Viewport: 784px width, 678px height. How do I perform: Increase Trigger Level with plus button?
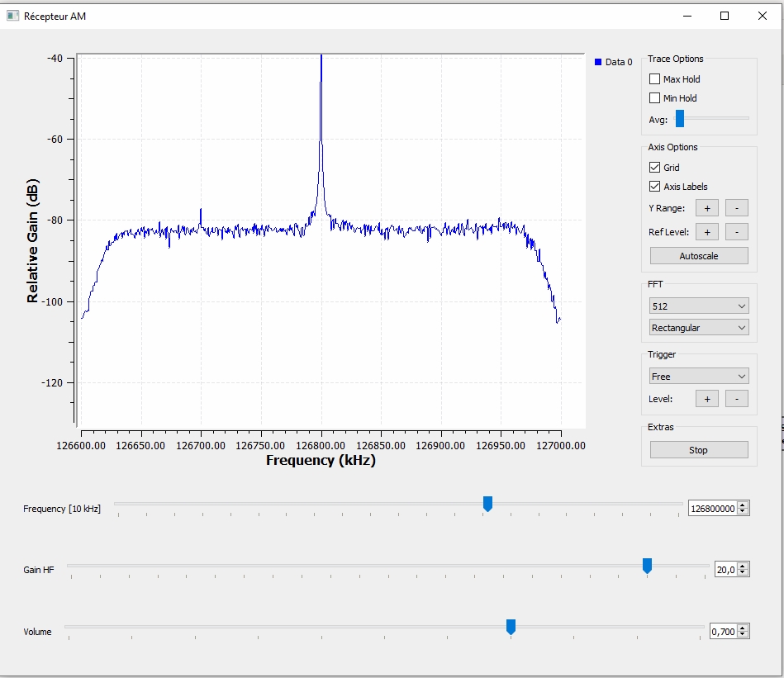pyautogui.click(x=707, y=399)
